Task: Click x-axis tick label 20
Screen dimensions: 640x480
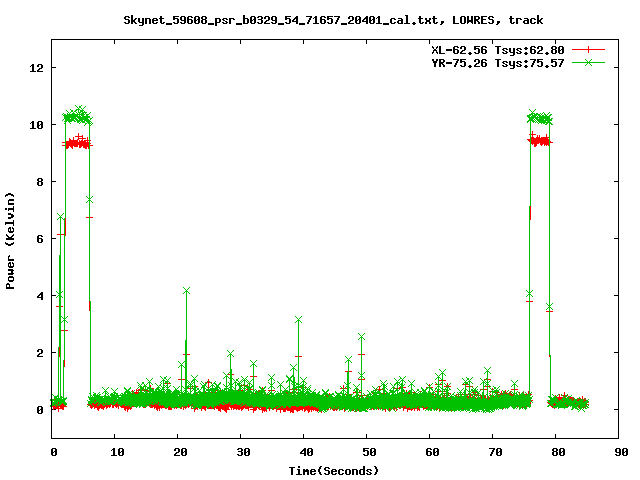Action: point(180,452)
